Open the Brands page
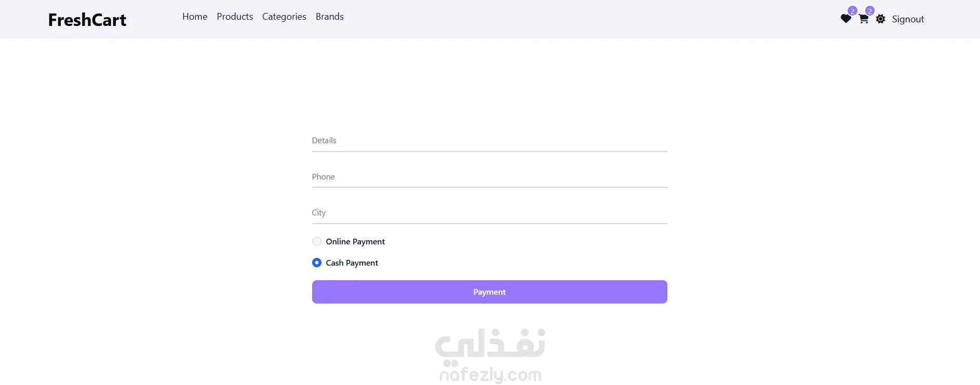This screenshot has width=980, height=385. tap(330, 17)
